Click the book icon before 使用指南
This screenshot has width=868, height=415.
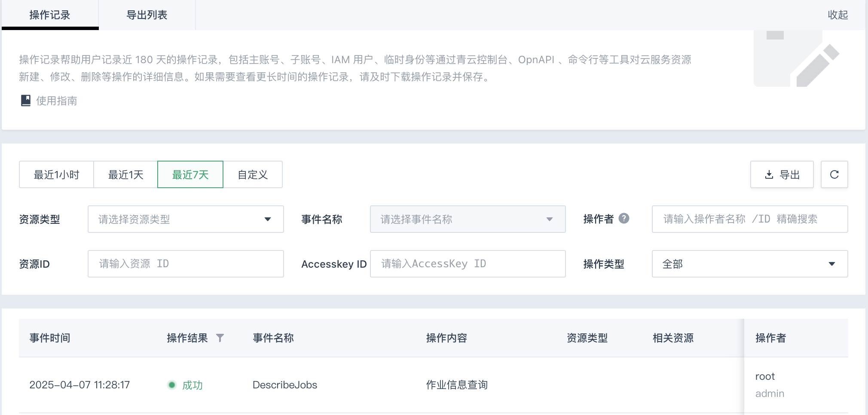point(26,101)
